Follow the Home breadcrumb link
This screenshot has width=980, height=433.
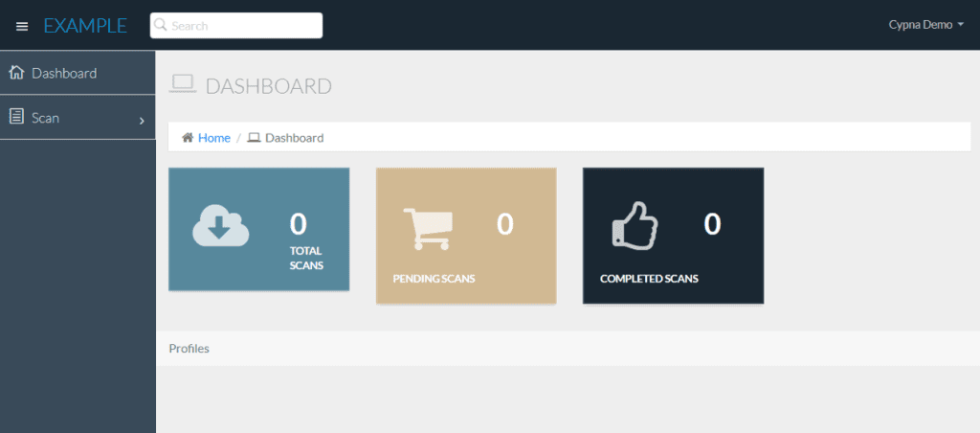pos(214,138)
